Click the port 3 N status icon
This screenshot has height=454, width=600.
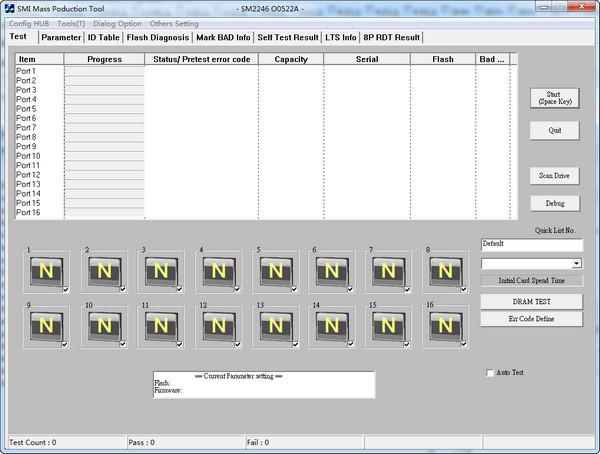[161, 271]
